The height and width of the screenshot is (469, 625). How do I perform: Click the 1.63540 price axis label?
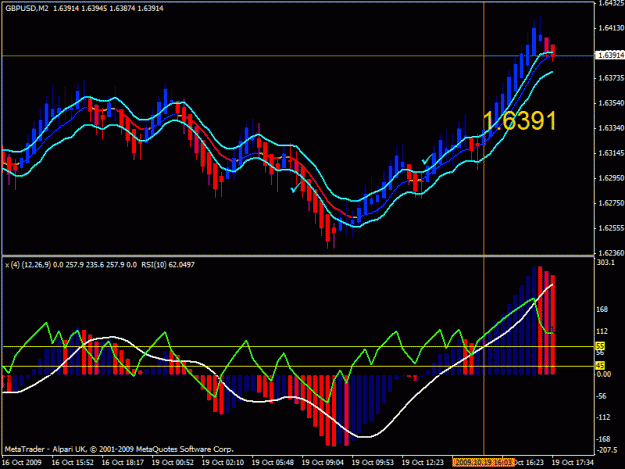pyautogui.click(x=611, y=103)
